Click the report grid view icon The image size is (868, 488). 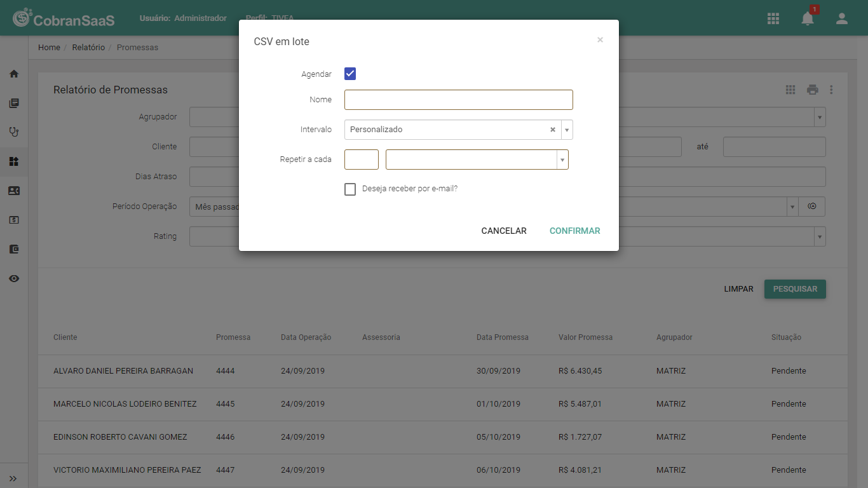coord(790,90)
